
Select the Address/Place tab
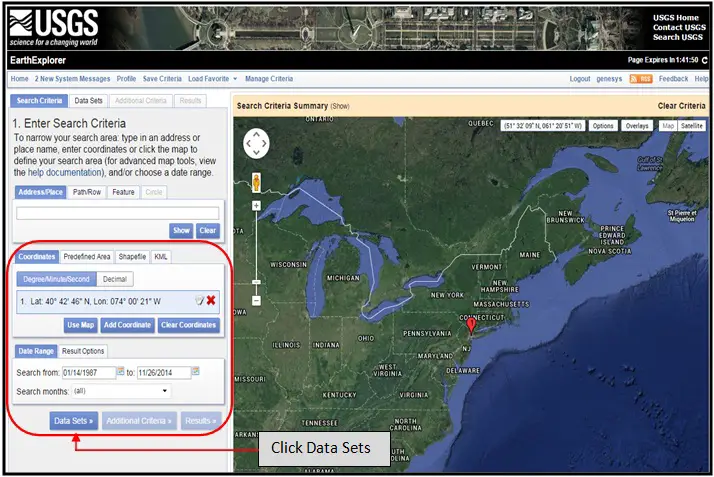[41, 192]
